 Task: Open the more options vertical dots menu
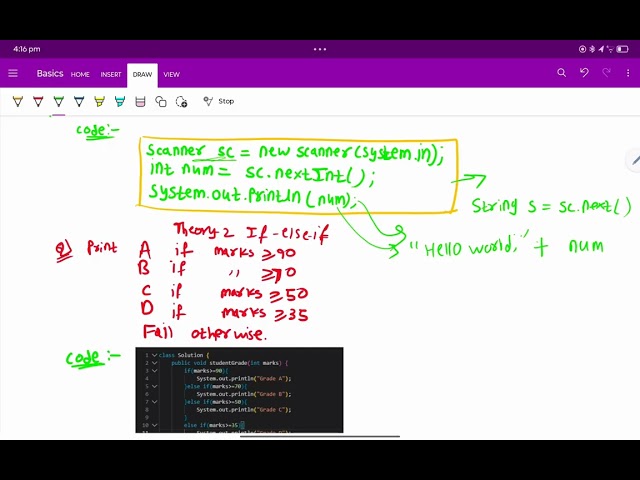[x=628, y=73]
